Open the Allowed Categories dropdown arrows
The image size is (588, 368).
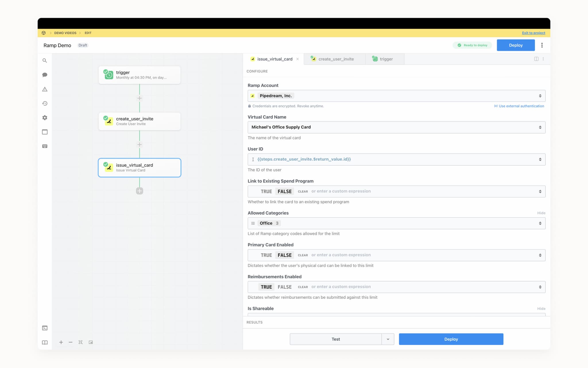pos(540,223)
